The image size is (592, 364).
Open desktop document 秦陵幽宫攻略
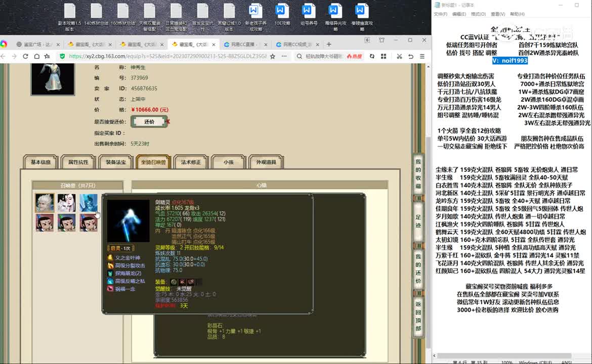pos(362,17)
